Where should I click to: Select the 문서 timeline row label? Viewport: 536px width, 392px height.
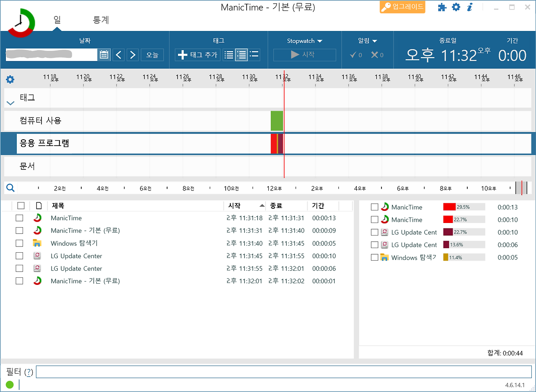point(28,166)
